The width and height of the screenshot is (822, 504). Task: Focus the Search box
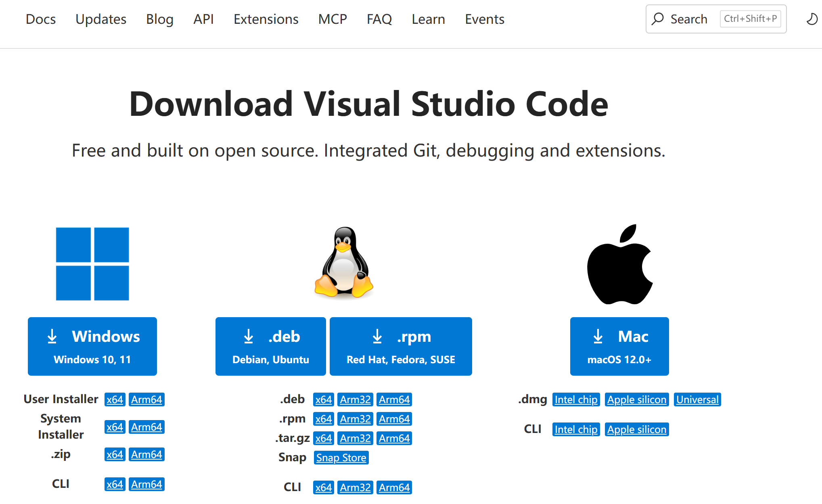point(716,19)
